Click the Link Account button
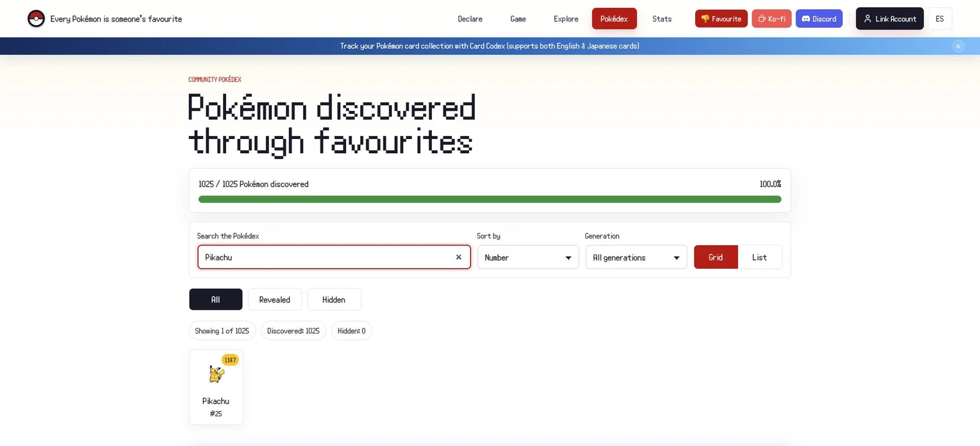Image resolution: width=980 pixels, height=446 pixels. pyautogui.click(x=890, y=19)
